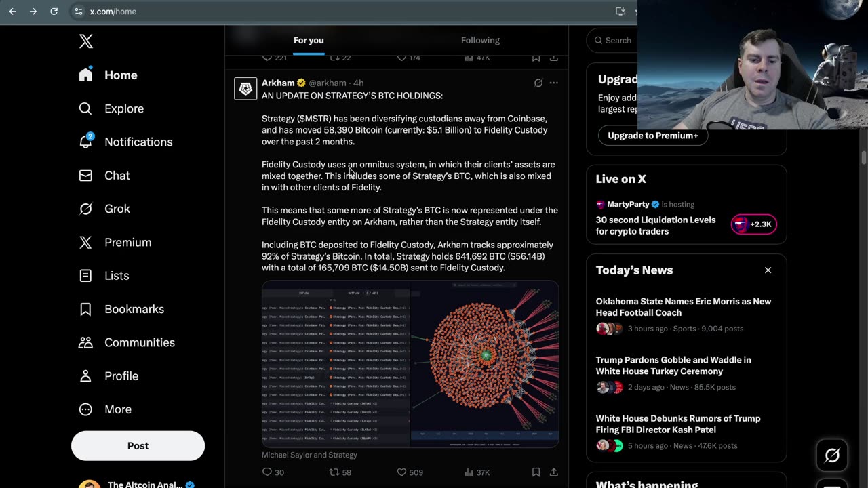Open the Arkham post chart image
Image resolution: width=868 pixels, height=488 pixels.
click(410, 364)
